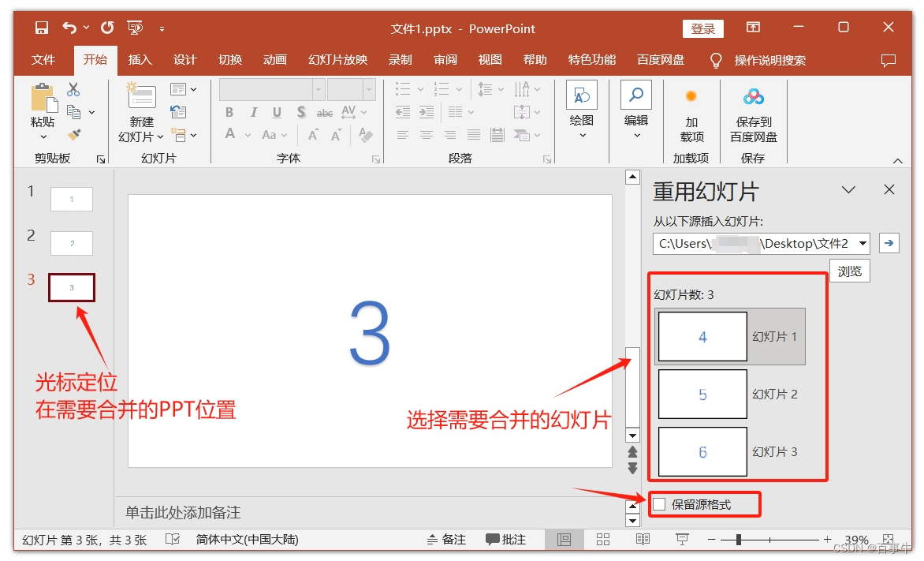Click the Redo repeat icon
This screenshot has height=561, width=924.
pos(107,28)
